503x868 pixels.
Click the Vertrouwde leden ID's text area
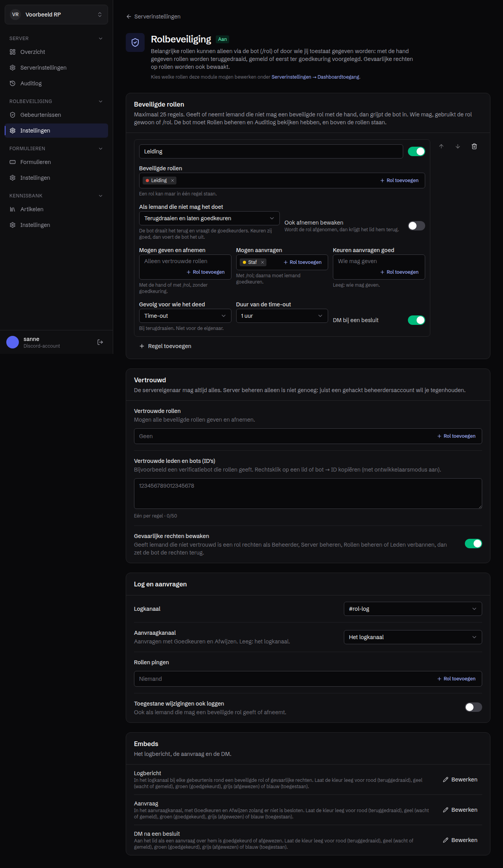308,494
